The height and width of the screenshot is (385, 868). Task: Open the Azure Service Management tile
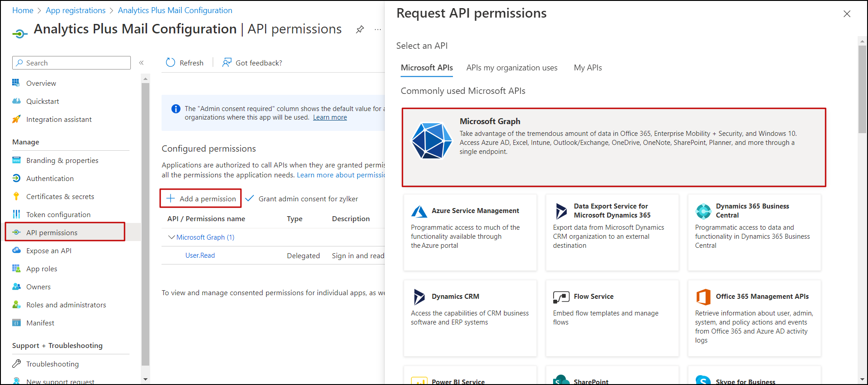tap(470, 232)
